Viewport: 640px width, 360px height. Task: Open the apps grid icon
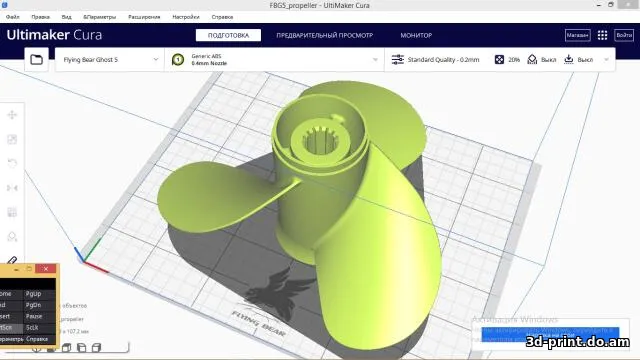click(x=602, y=35)
